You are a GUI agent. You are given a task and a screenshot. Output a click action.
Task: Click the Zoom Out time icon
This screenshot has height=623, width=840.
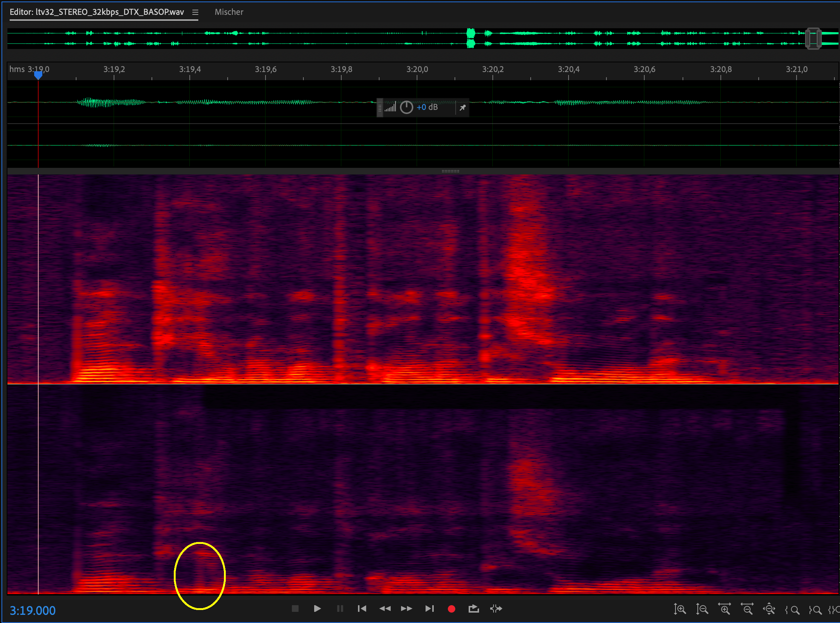[747, 609]
